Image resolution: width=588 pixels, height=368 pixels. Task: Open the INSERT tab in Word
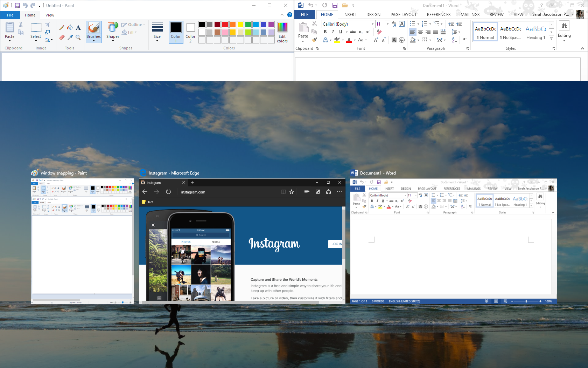click(349, 15)
